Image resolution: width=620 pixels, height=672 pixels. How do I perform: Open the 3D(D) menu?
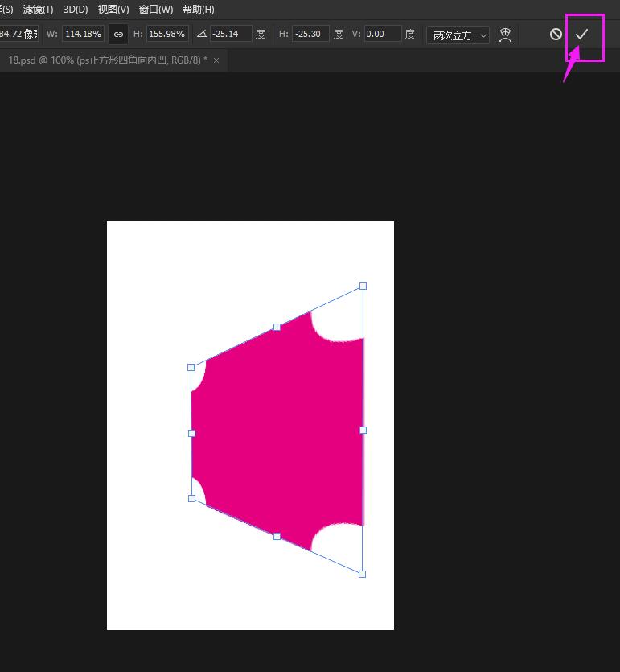(x=76, y=10)
